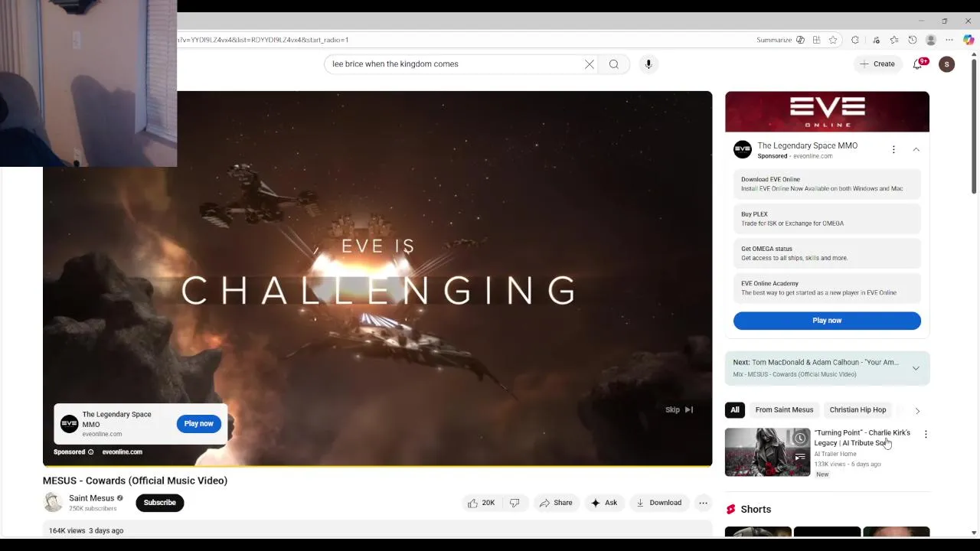Open the Favorites list icon
This screenshot has height=551, width=980.
click(x=893, y=40)
